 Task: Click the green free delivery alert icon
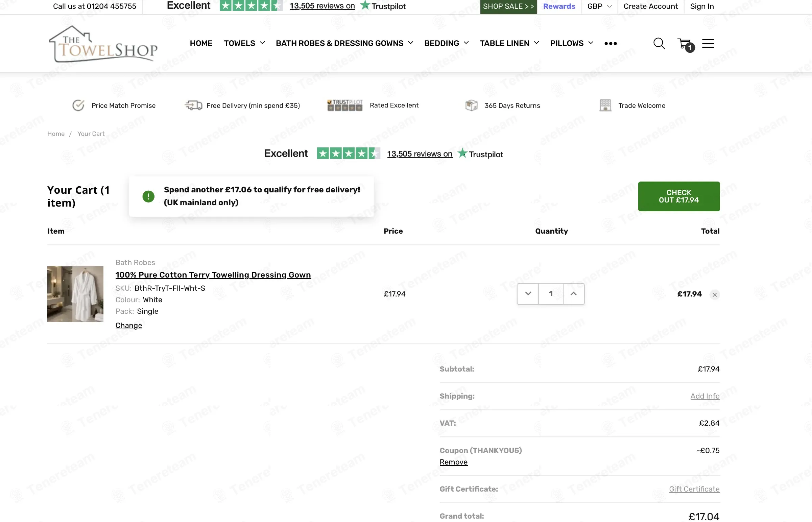pos(148,196)
